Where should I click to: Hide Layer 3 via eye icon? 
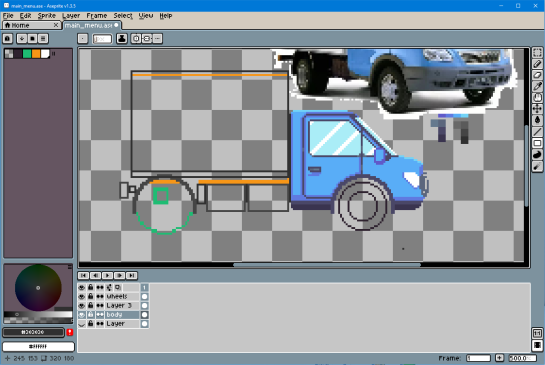(x=82, y=306)
